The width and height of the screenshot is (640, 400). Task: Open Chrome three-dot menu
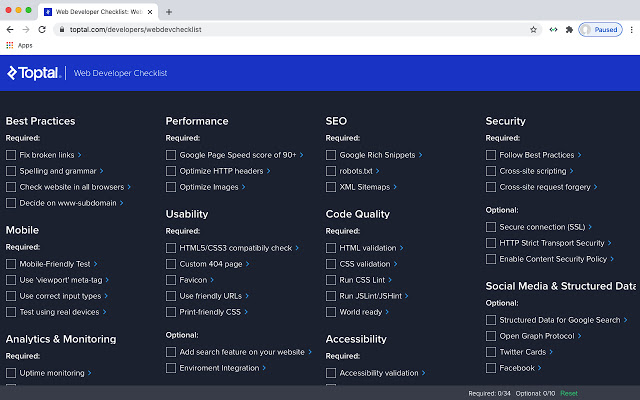pos(631,29)
